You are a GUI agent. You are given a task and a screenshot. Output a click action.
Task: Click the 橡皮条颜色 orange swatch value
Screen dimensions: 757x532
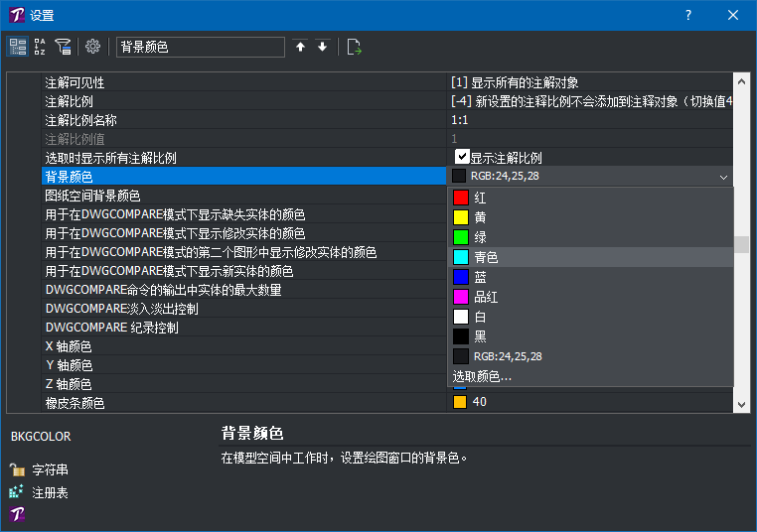pyautogui.click(x=460, y=402)
